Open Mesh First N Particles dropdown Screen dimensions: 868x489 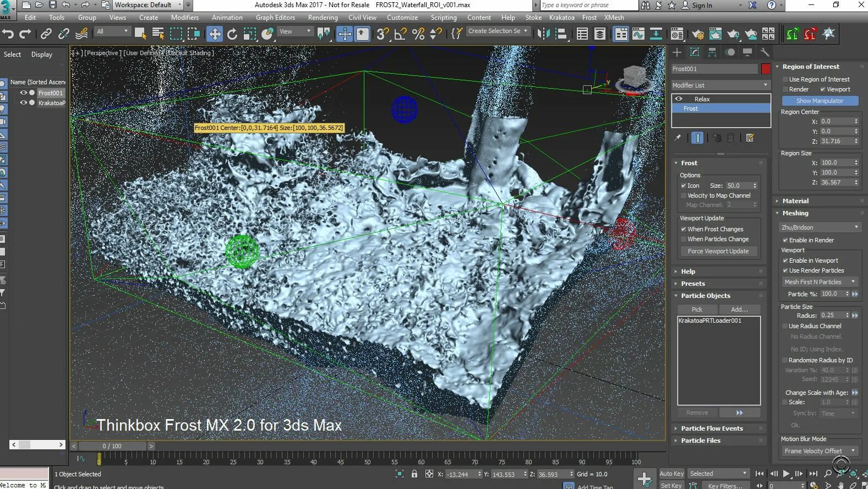(x=820, y=282)
